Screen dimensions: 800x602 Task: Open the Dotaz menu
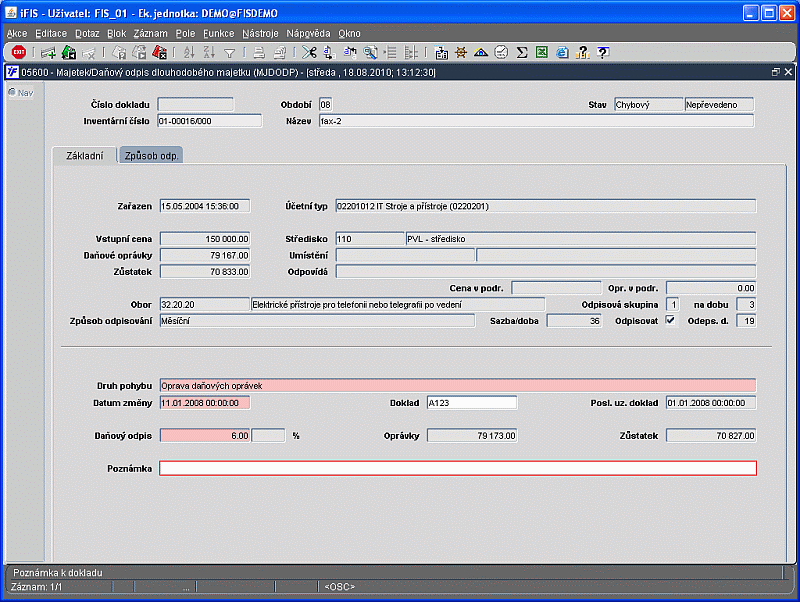[87, 34]
